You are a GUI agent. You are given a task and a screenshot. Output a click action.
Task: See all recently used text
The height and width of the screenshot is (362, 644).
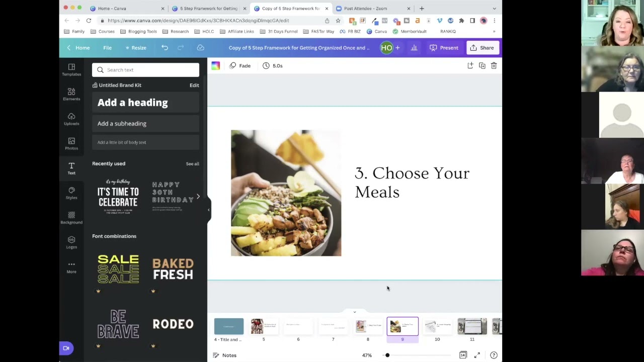pyautogui.click(x=192, y=164)
